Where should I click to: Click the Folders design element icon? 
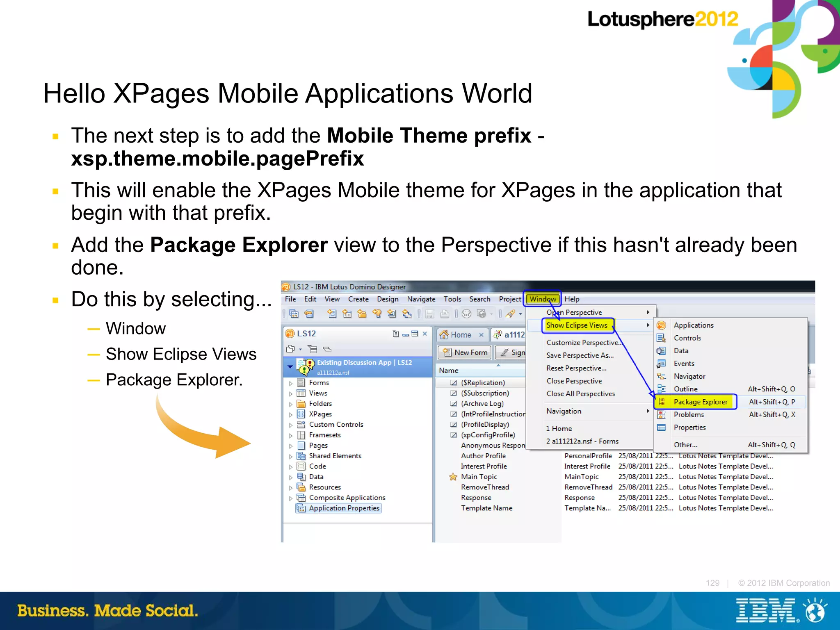(301, 404)
